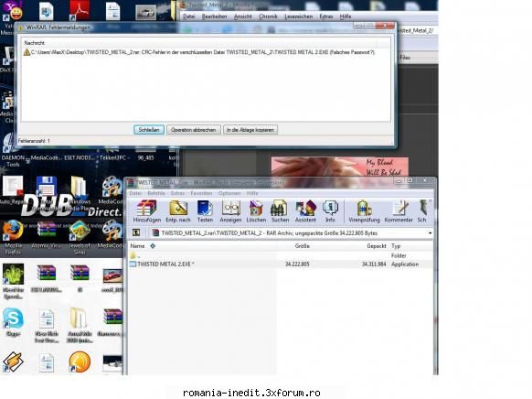Open the green Need for Speed shortcut
Viewport: 532px width, 399px height.
point(13,281)
